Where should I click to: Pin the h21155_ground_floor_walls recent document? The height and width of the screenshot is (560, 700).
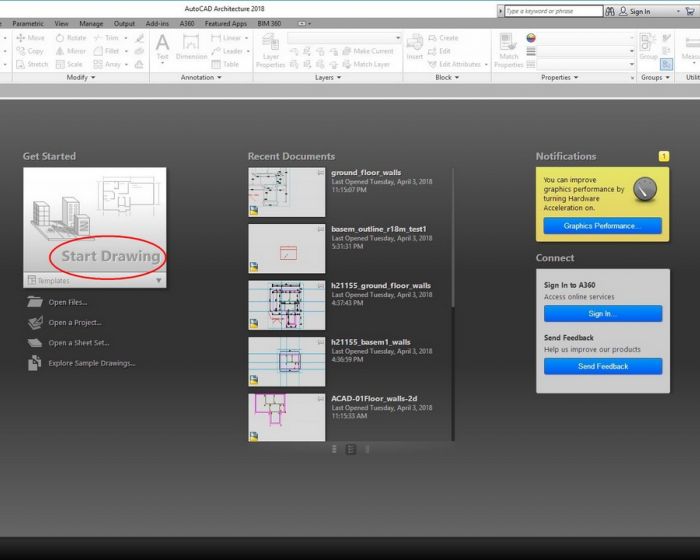321,285
